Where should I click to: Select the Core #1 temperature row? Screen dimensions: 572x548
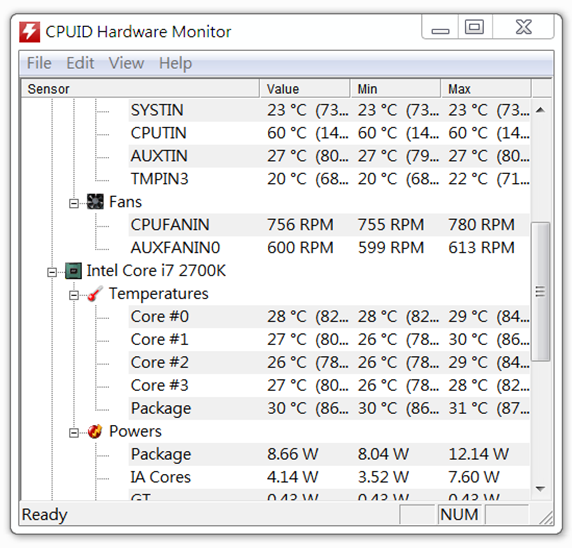coord(329,340)
